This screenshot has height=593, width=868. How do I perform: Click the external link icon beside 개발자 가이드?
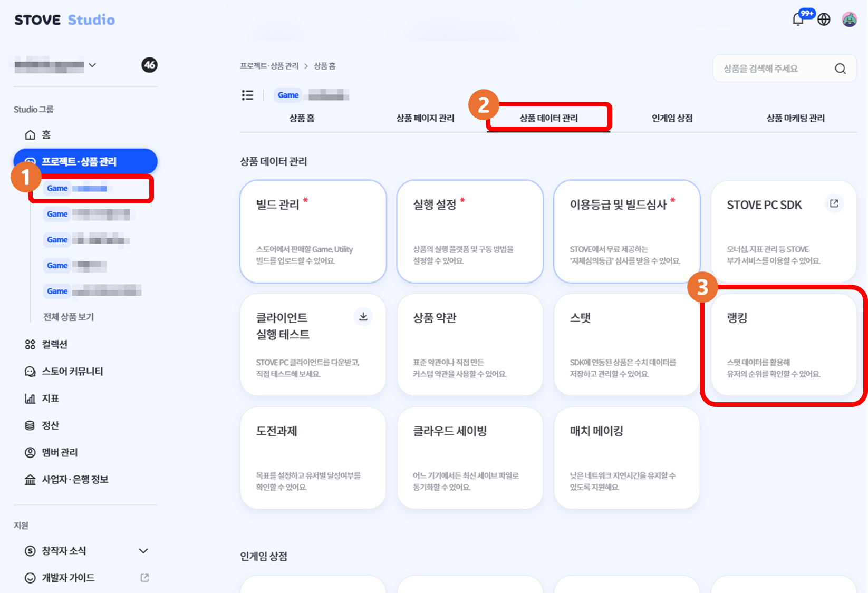click(x=144, y=578)
